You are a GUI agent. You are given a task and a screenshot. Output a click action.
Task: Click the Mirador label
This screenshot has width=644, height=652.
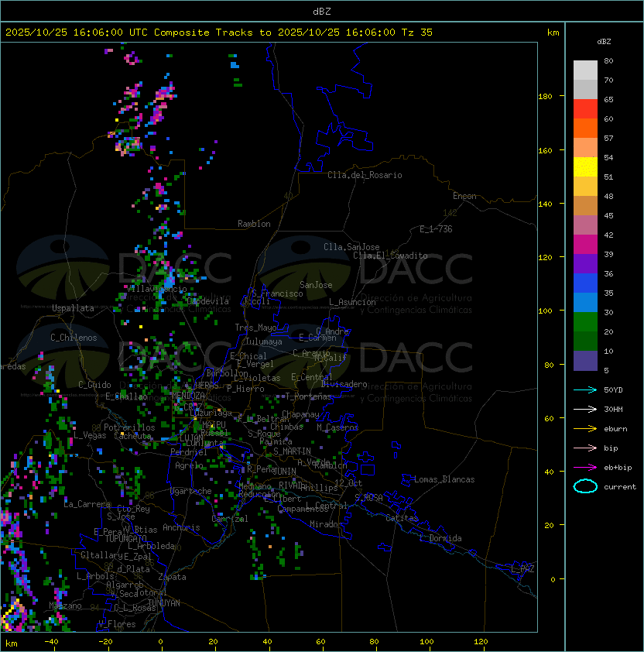click(326, 524)
